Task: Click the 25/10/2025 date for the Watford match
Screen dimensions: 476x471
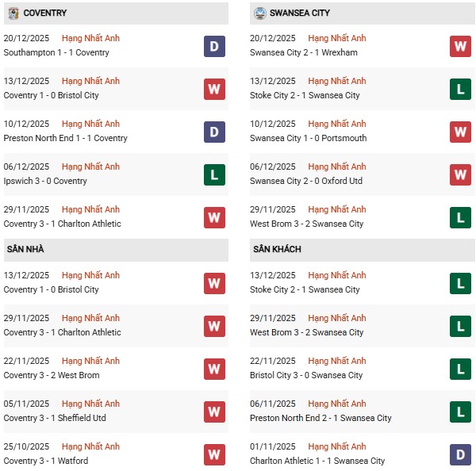Action: 26,446
